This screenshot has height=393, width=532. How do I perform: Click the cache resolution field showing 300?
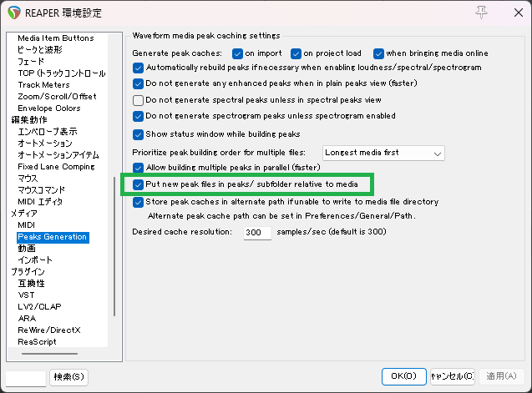click(x=257, y=233)
